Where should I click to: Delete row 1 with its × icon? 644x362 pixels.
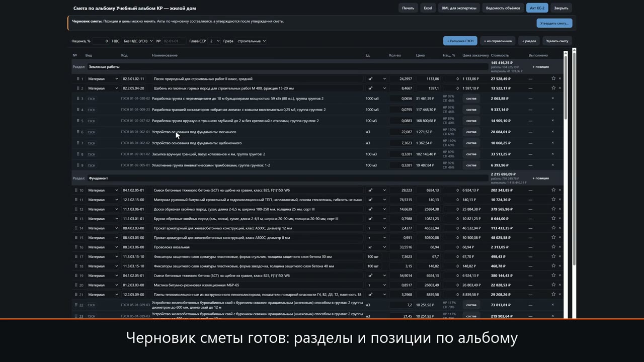tap(559, 78)
